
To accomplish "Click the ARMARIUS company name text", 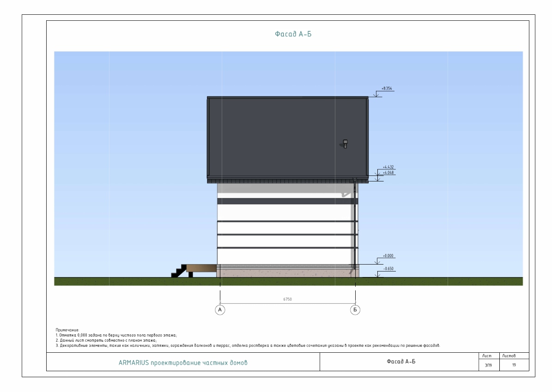I will click(x=183, y=362).
